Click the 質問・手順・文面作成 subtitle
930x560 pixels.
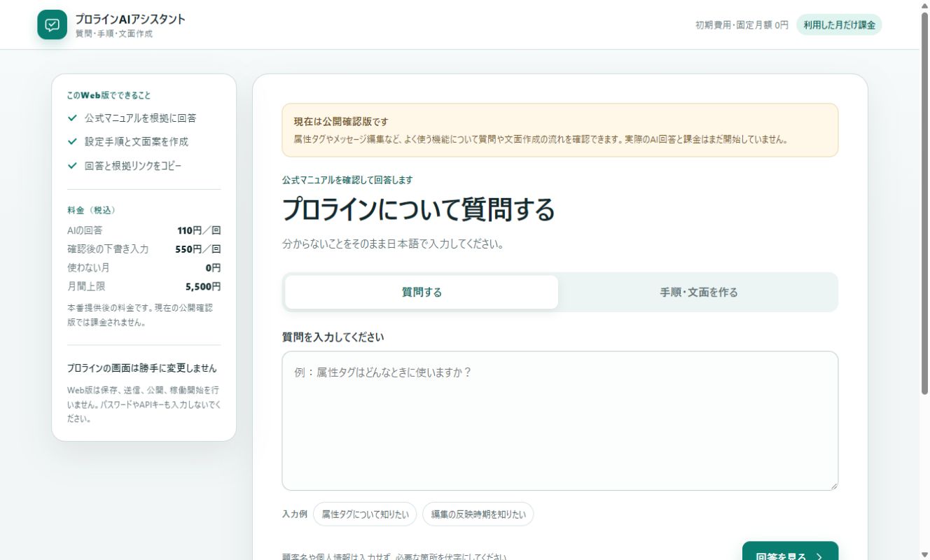click(114, 34)
